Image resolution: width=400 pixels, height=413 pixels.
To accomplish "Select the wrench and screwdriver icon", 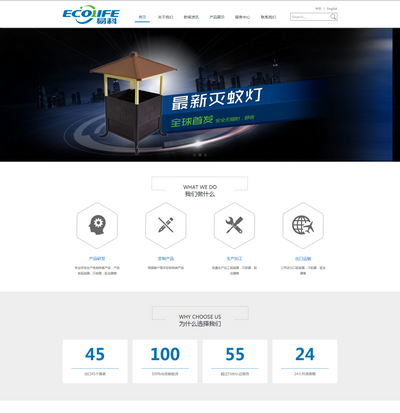I will (x=234, y=225).
